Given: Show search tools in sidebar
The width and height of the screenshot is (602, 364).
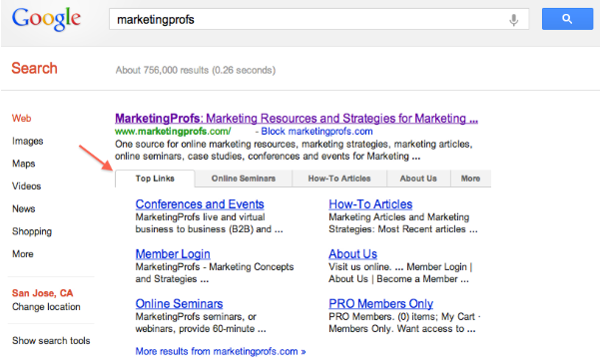Looking at the screenshot, I should [x=51, y=341].
